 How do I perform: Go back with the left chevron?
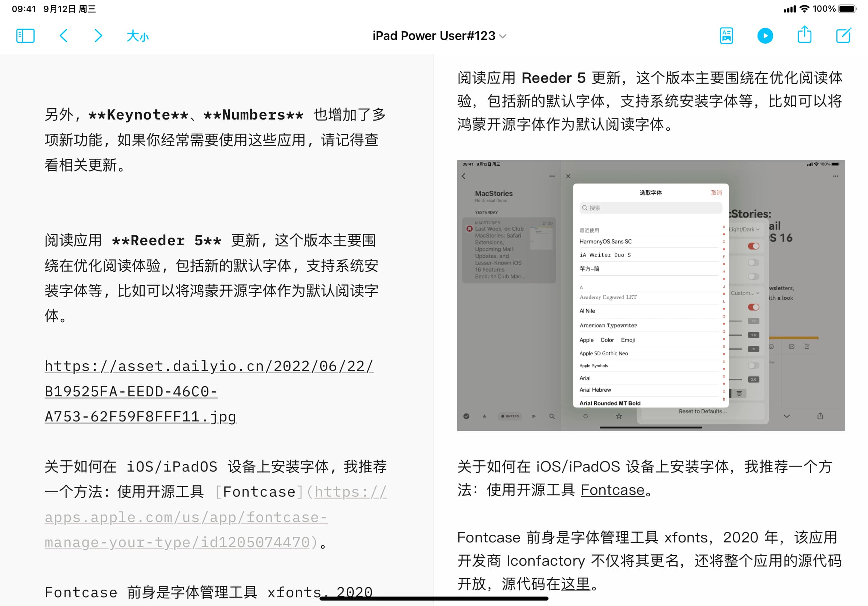[64, 36]
